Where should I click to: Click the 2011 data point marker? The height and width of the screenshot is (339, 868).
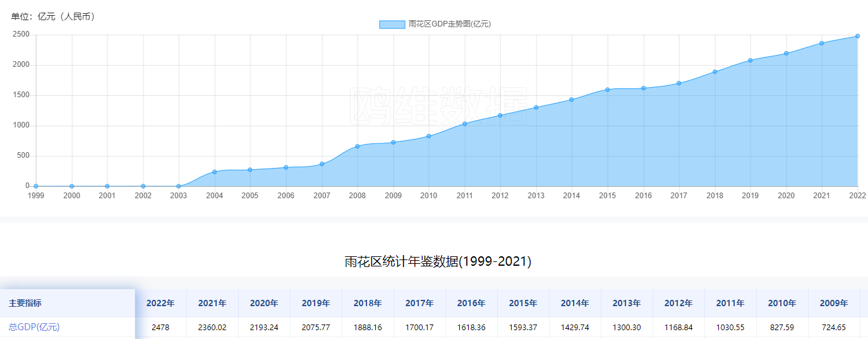pos(464,124)
